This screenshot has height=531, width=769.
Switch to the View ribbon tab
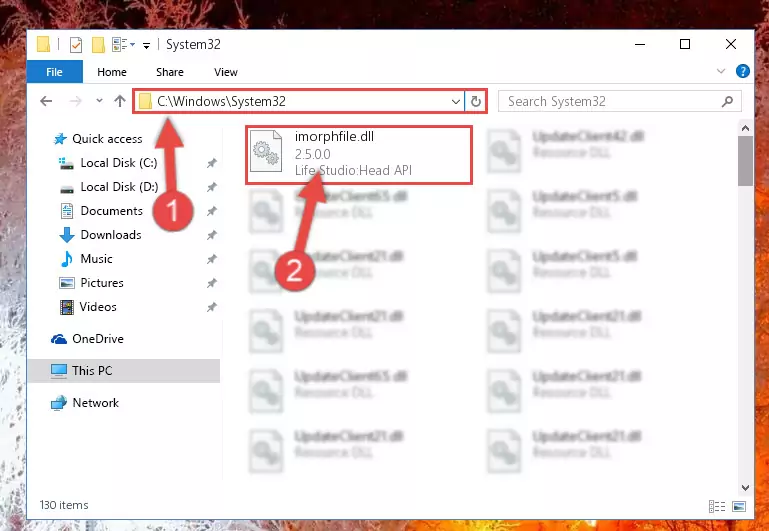[226, 72]
